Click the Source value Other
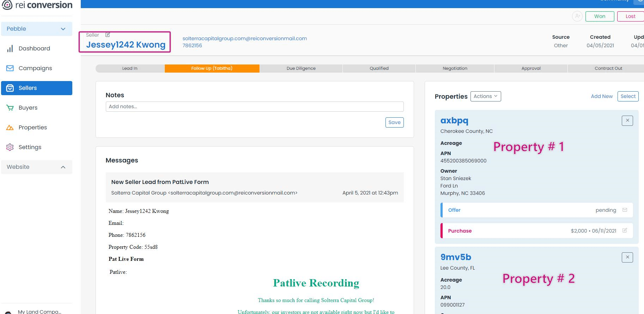The width and height of the screenshot is (644, 314). click(x=561, y=45)
